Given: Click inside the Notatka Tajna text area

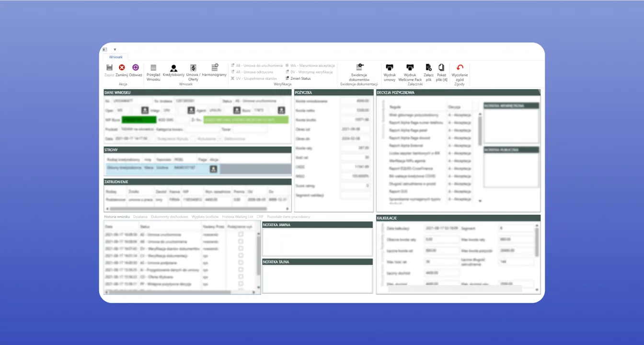Looking at the screenshot, I should tap(317, 279).
